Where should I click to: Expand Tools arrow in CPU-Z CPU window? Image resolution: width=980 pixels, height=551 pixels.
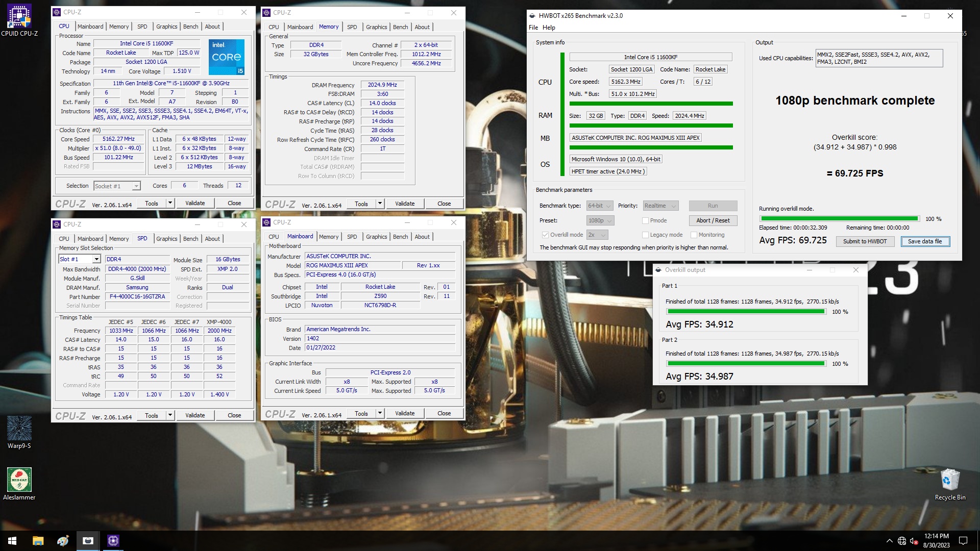click(x=170, y=203)
